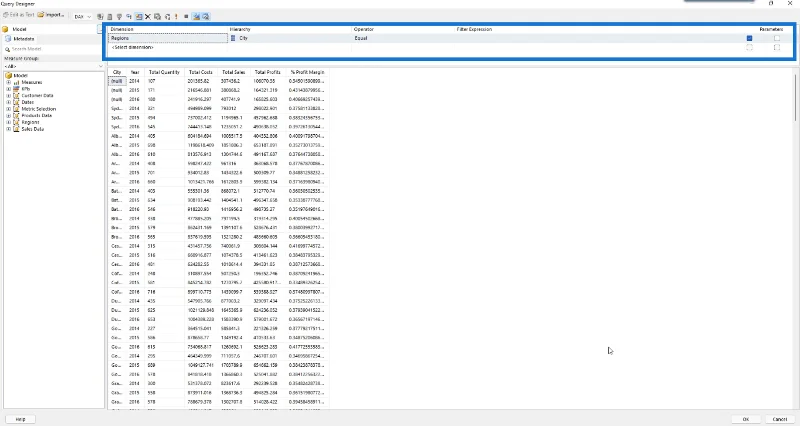Click the Prepare Query toolbar icon
The width and height of the screenshot is (800, 426).
[167, 16]
